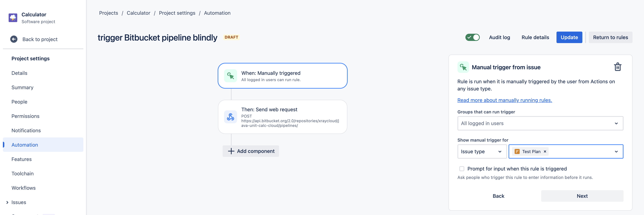This screenshot has width=644, height=215.
Task: Remove the Test Plan tag with its x
Action: (x=545, y=152)
